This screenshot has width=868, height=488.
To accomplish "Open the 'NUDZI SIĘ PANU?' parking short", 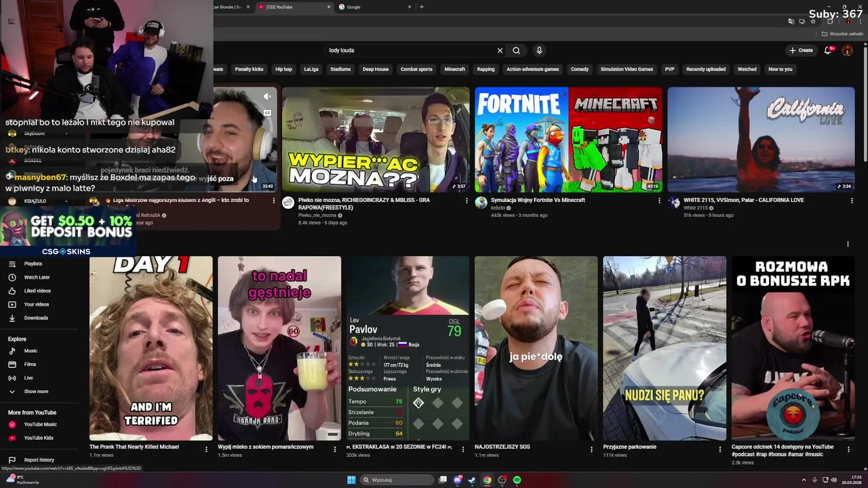I will tap(665, 348).
